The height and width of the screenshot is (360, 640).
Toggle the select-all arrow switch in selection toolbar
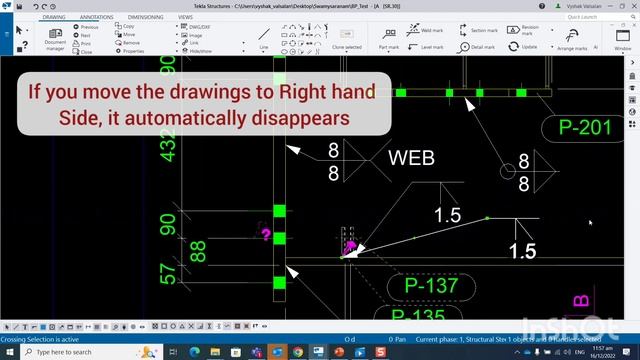[7, 327]
